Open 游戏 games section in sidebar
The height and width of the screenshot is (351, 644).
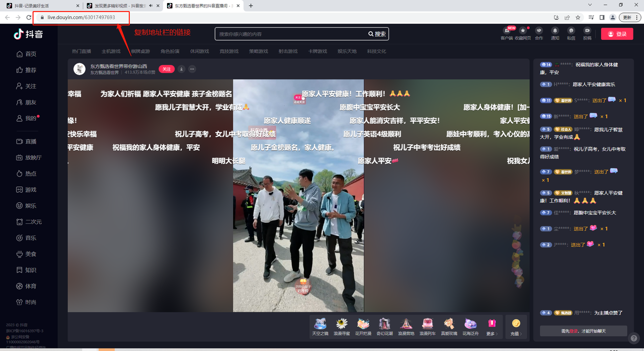(26, 190)
